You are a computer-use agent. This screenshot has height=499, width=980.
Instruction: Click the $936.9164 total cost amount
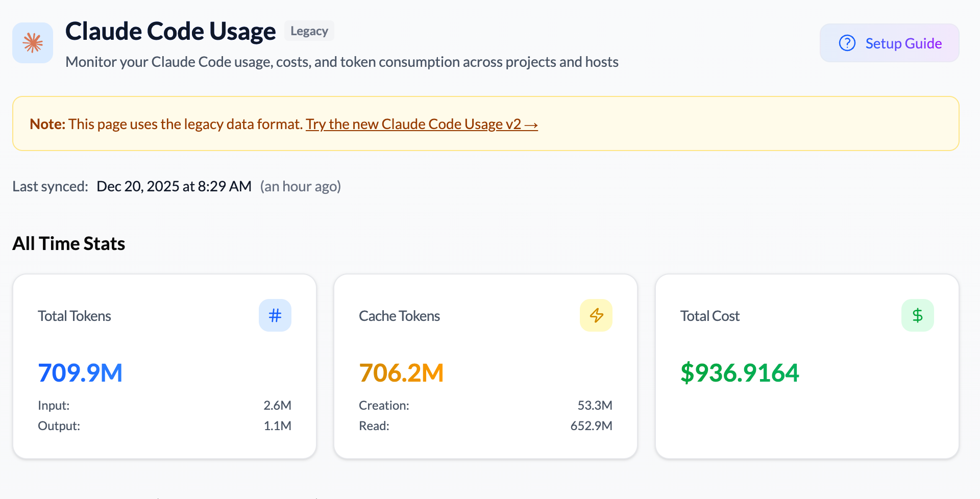(739, 372)
